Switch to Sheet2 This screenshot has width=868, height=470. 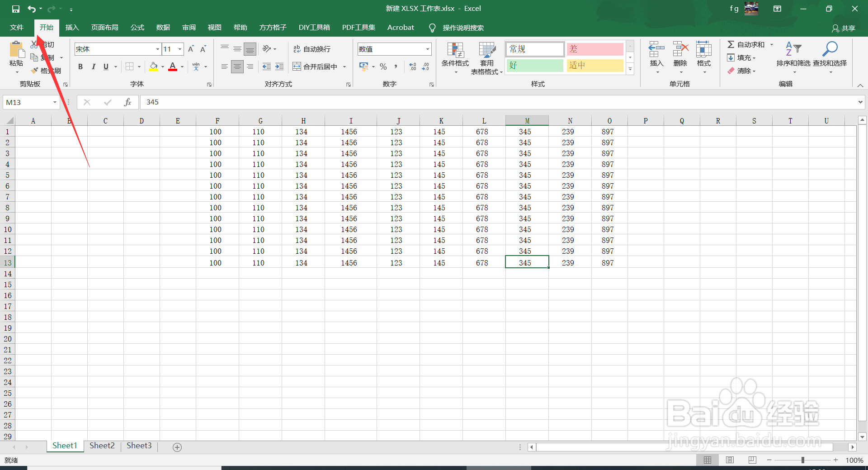(102, 445)
